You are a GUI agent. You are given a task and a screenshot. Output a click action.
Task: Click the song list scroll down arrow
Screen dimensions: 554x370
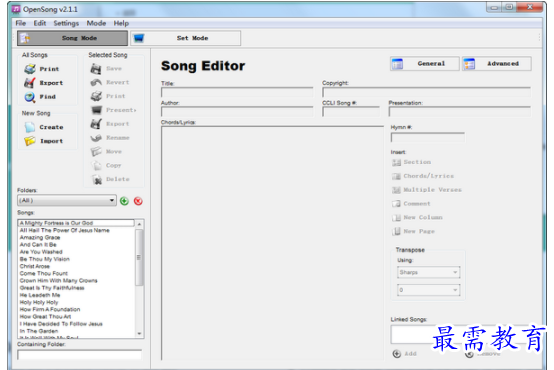(139, 333)
